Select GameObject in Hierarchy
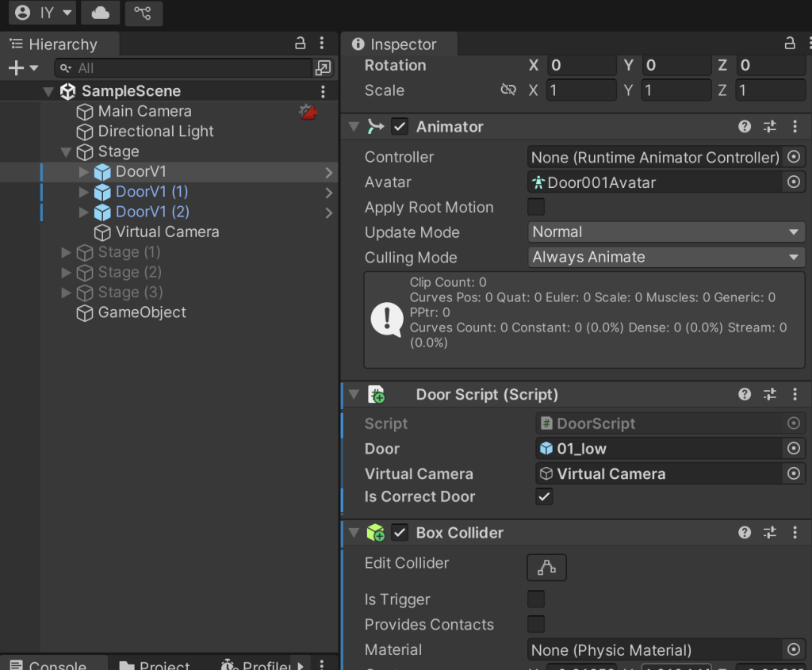The width and height of the screenshot is (812, 670). 142,312
